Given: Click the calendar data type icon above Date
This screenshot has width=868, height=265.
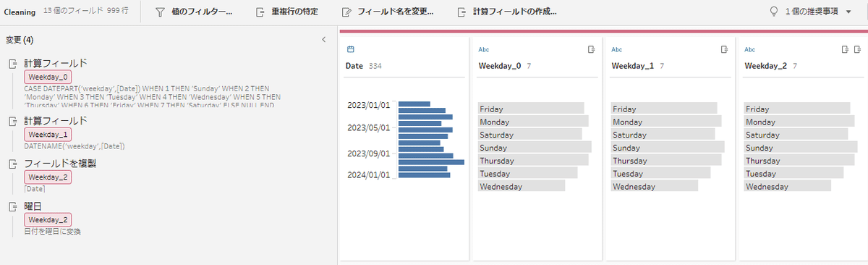Looking at the screenshot, I should click(350, 49).
